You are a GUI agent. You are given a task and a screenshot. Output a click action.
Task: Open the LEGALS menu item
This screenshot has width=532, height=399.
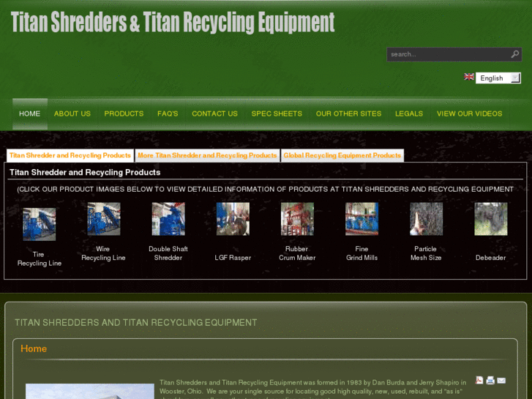tap(409, 113)
